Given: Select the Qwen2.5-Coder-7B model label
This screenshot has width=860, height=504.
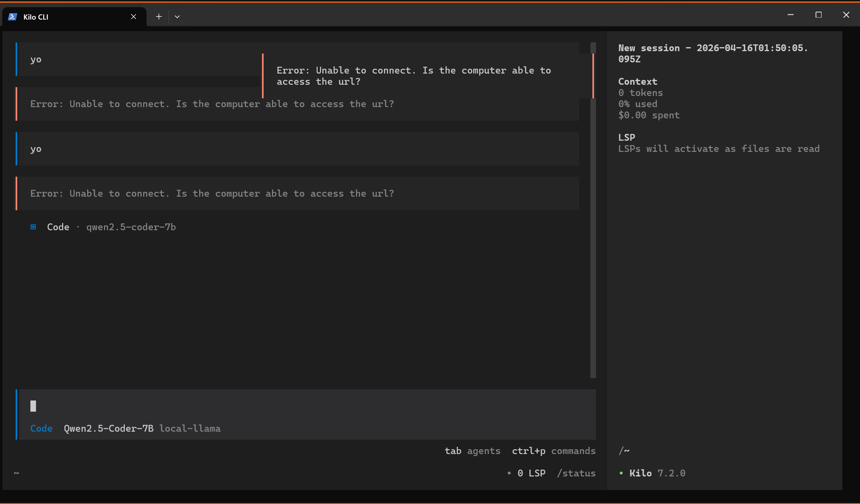Looking at the screenshot, I should pyautogui.click(x=108, y=428).
